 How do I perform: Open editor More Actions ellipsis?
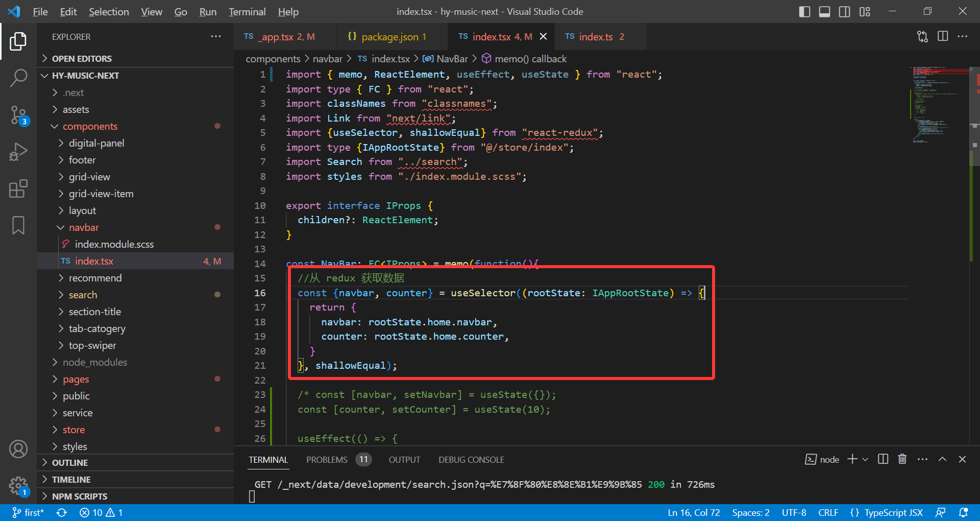click(962, 37)
